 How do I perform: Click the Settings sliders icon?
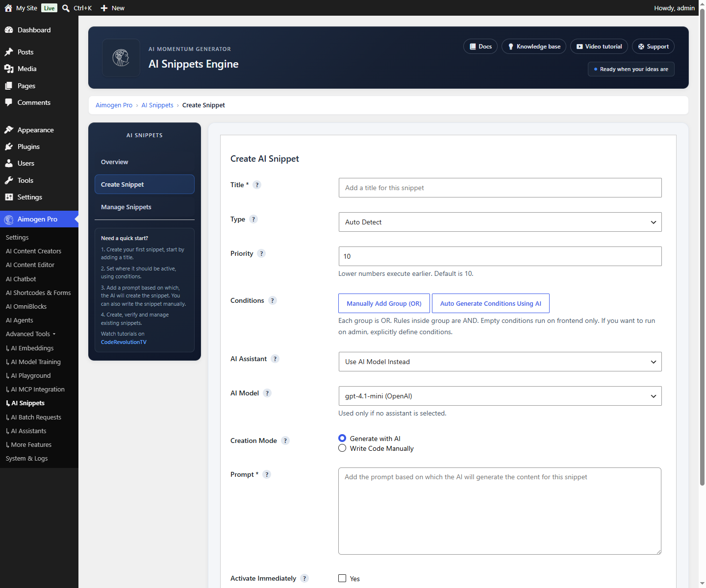(x=9, y=197)
